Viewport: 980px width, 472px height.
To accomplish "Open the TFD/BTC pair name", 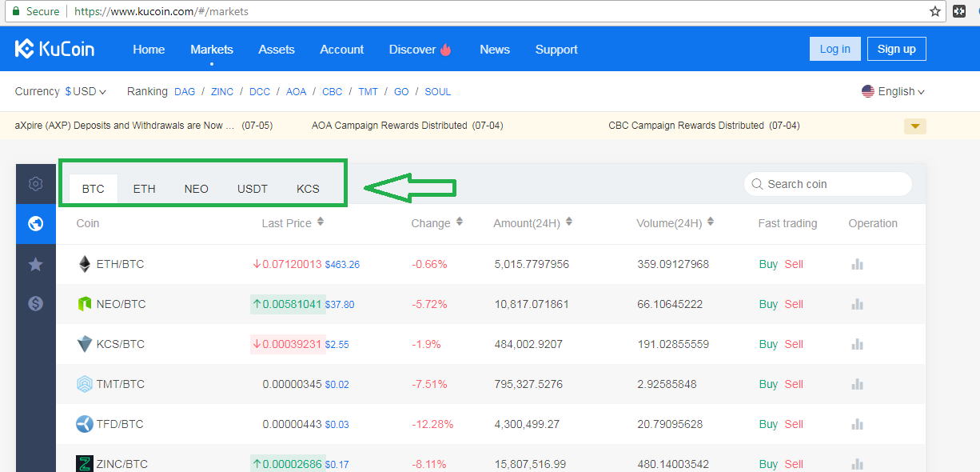I will tap(121, 424).
